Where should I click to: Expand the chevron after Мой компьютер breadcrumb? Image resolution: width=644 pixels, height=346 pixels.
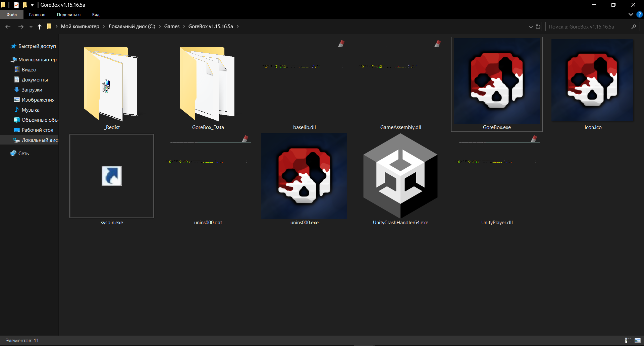pos(104,26)
